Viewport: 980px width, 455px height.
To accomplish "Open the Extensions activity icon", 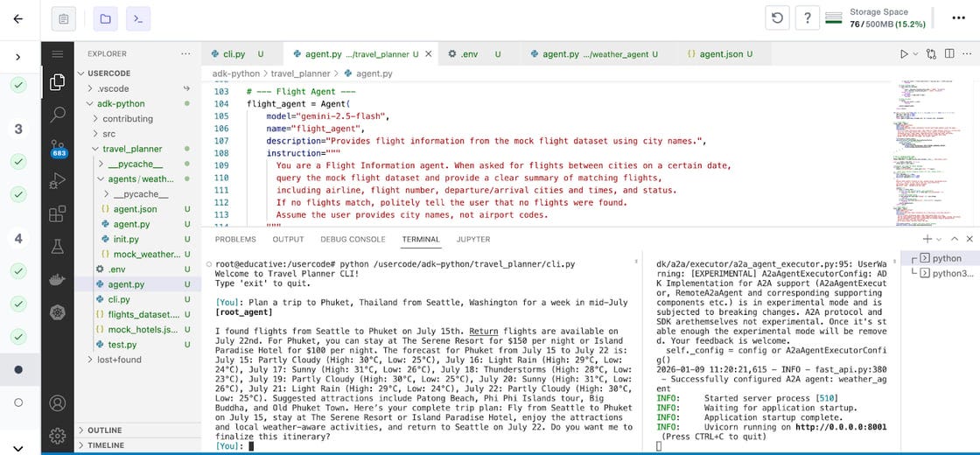I will coord(58,213).
